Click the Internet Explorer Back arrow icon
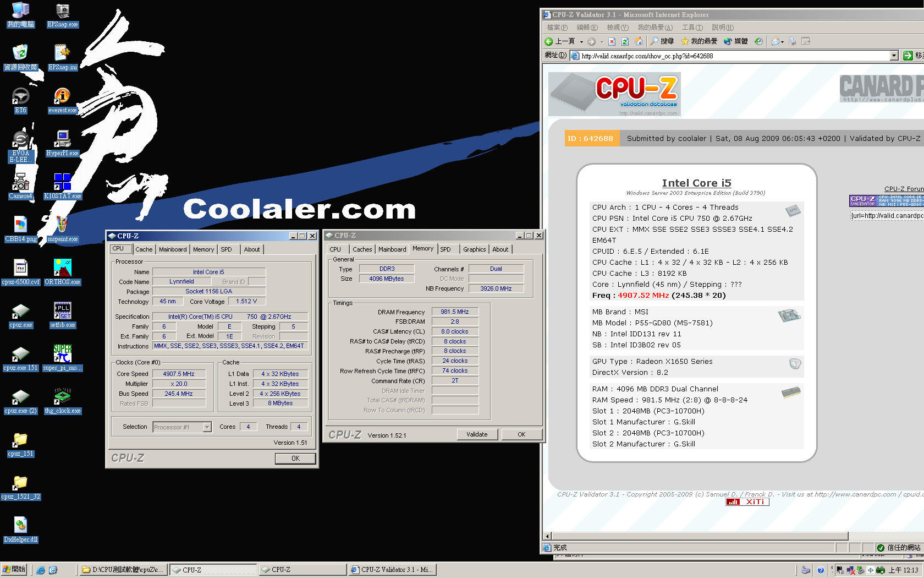Image resolution: width=924 pixels, height=578 pixels. coord(549,41)
